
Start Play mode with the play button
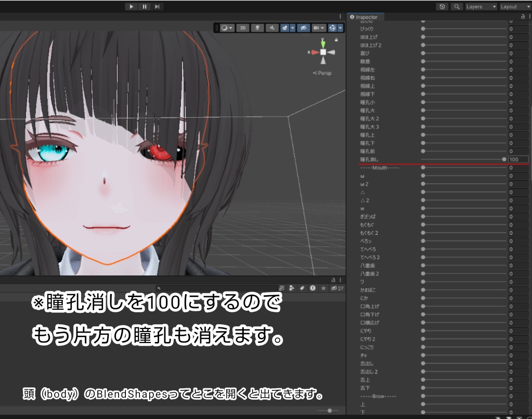tap(131, 6)
